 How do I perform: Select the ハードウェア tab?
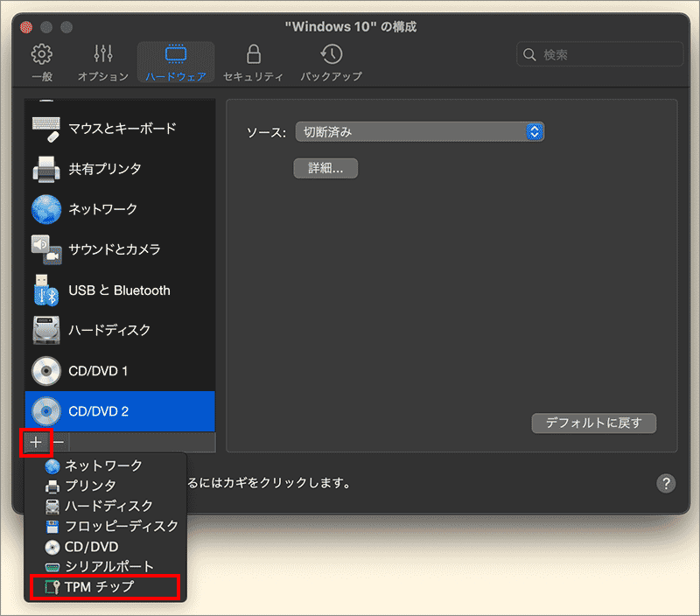176,62
